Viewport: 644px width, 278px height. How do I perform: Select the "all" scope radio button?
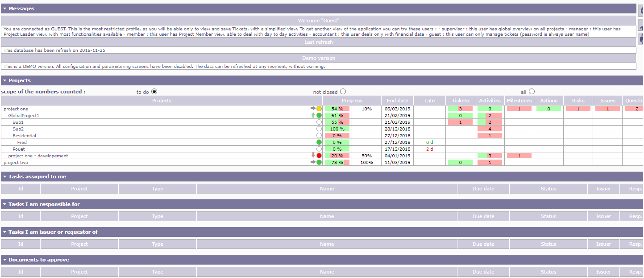tap(532, 92)
